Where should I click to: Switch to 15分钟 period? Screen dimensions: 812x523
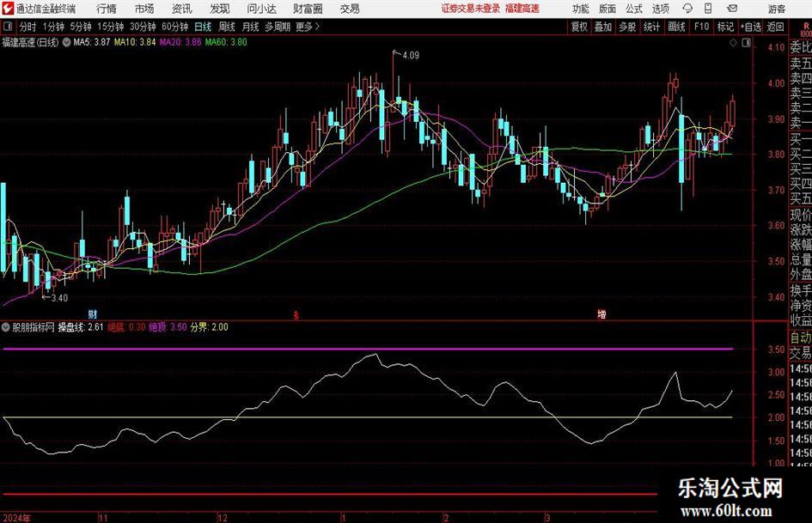[111, 27]
